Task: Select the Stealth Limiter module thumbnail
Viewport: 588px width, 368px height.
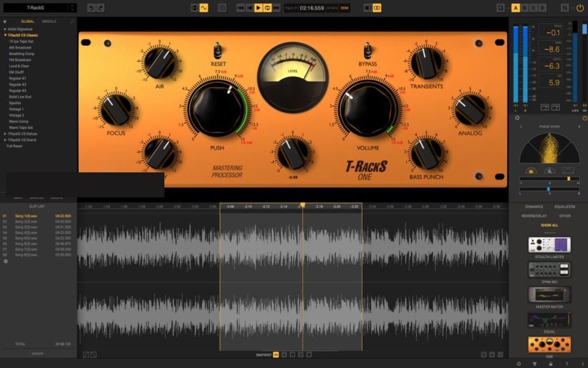Action: [549, 245]
